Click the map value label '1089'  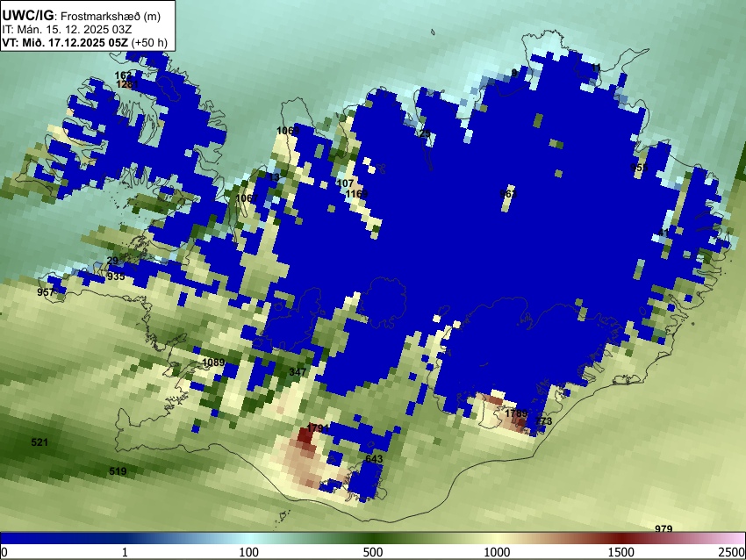point(213,363)
